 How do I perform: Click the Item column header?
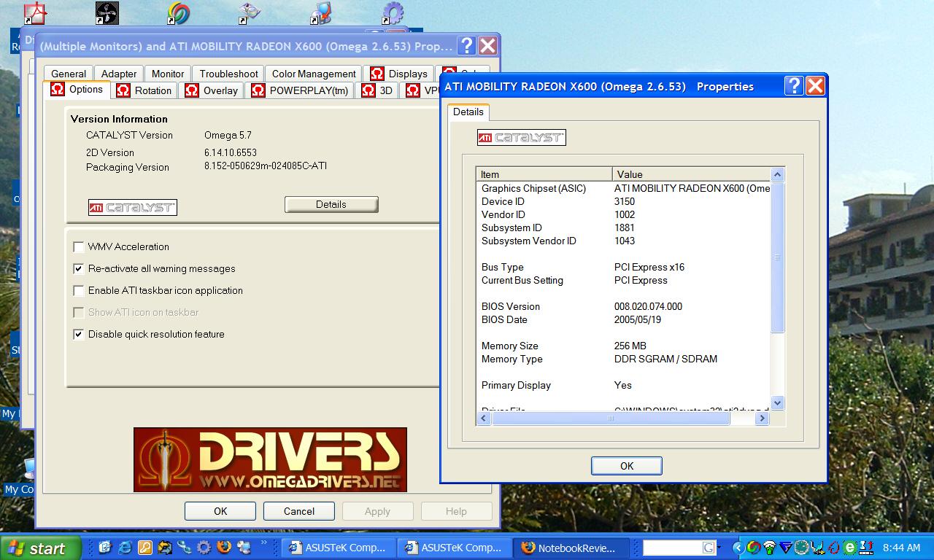point(544,174)
